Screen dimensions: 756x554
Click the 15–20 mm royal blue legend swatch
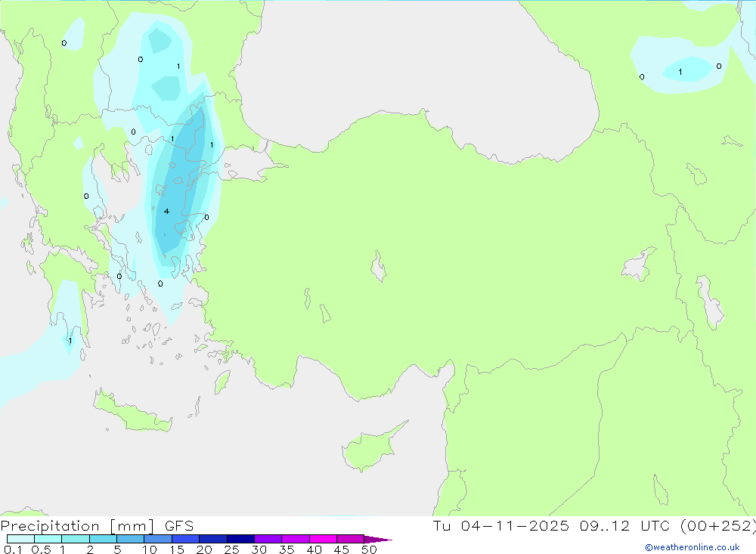click(x=185, y=539)
